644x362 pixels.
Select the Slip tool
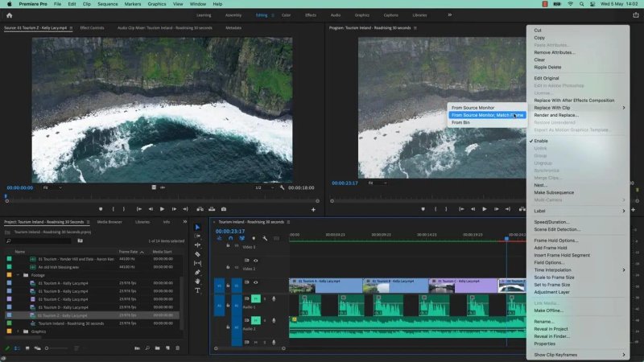(x=197, y=263)
